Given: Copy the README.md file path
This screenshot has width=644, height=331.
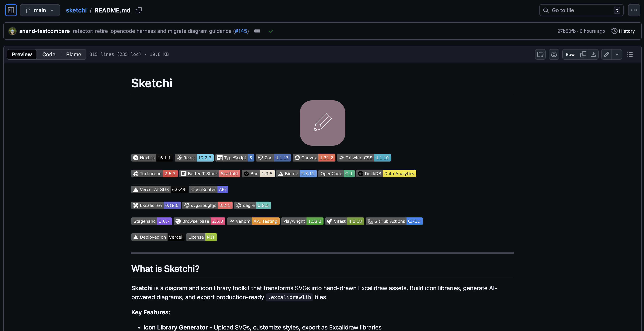Looking at the screenshot, I should point(139,10).
